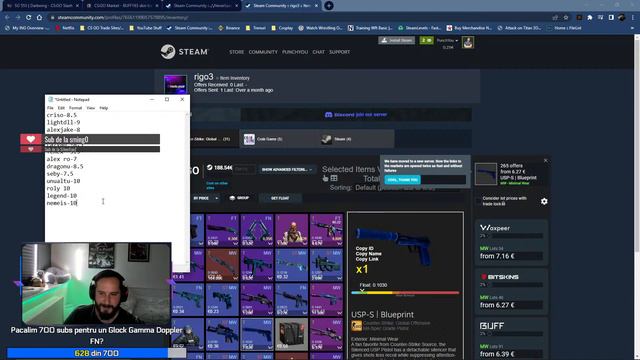
Task: Open the Netflix bookmark
Action: [x=65, y=28]
